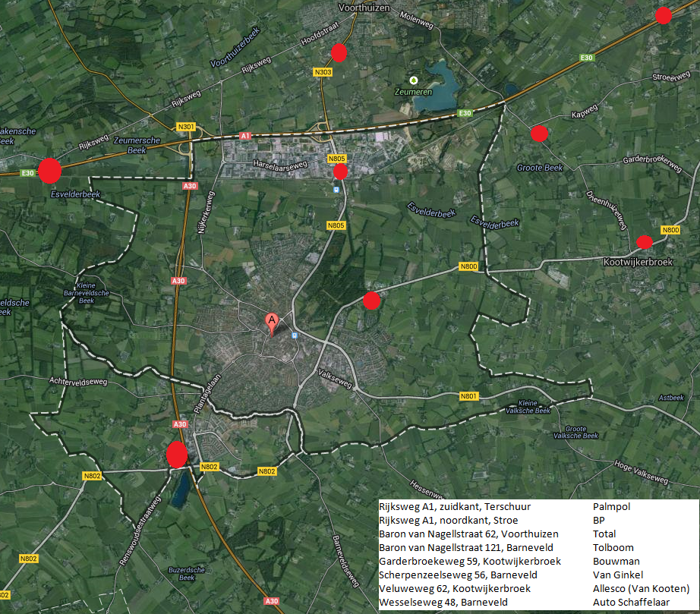Click the red dot near Stroe on the E30

pyautogui.click(x=664, y=16)
